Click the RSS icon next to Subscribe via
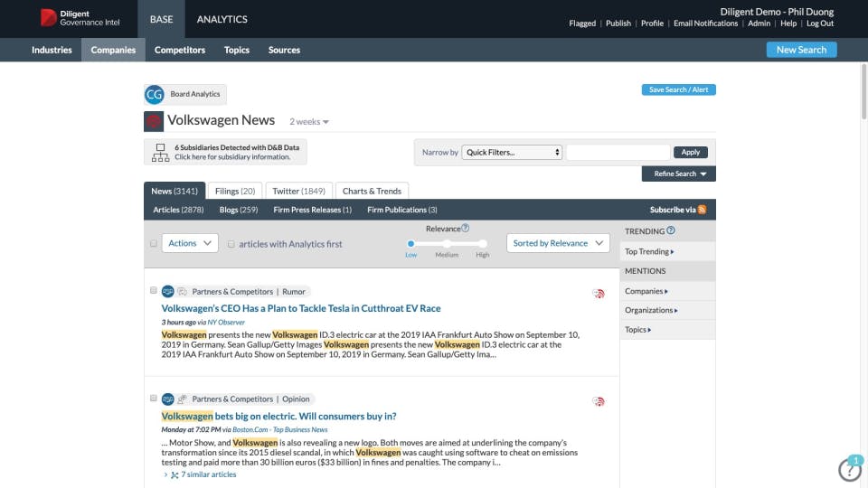Viewport: 868px width, 488px height. coord(702,210)
